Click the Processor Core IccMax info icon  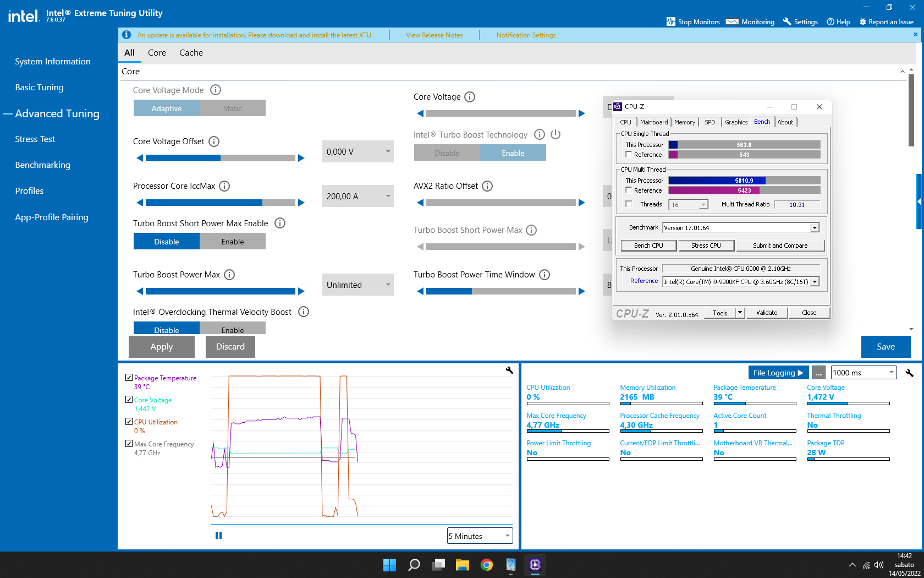click(x=224, y=186)
